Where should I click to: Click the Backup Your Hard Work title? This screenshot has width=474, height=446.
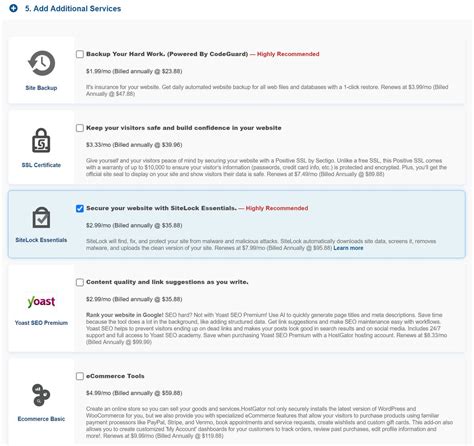pos(167,54)
